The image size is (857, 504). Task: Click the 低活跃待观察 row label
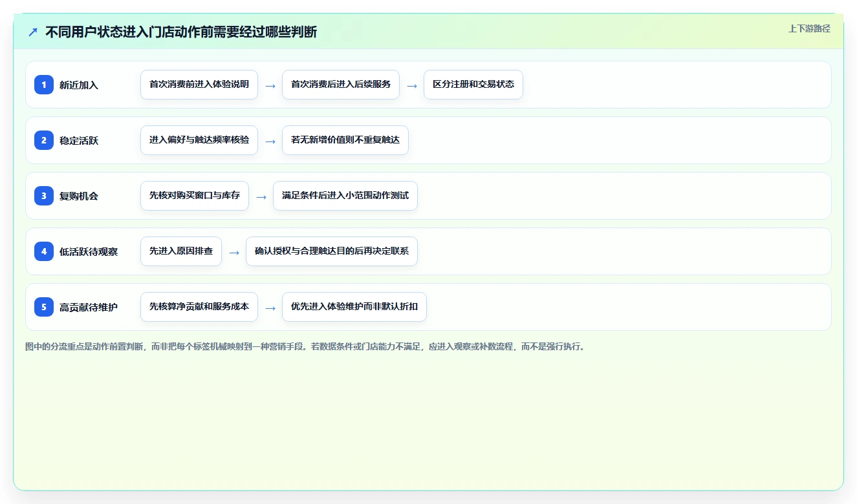[x=89, y=251]
